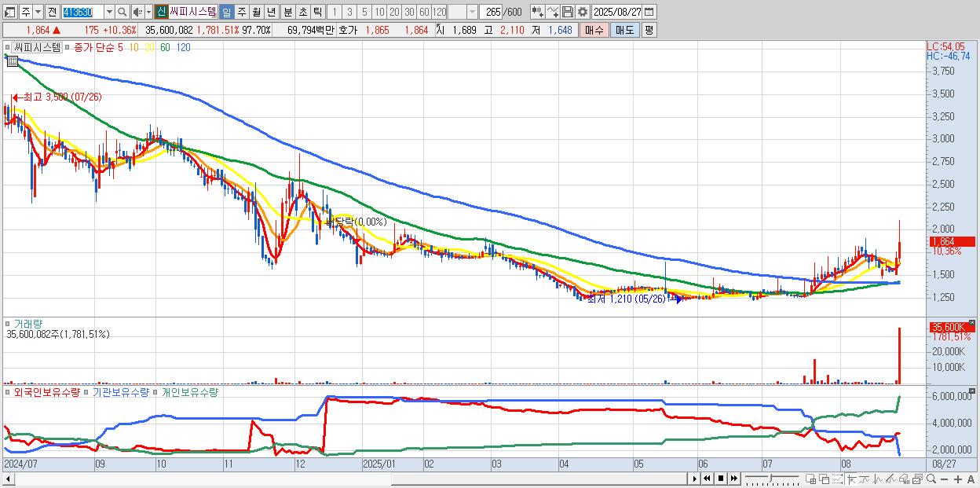
Task: Choose the 30 interval button
Action: [409, 12]
